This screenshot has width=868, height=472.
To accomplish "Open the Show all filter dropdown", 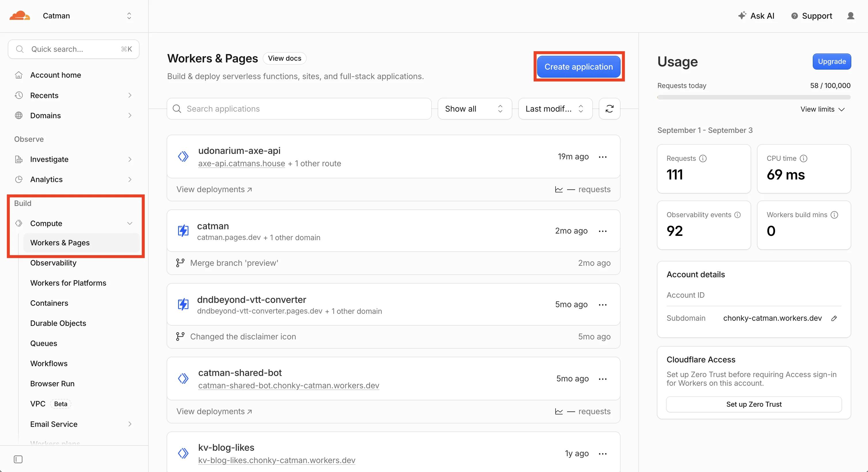I will point(474,108).
